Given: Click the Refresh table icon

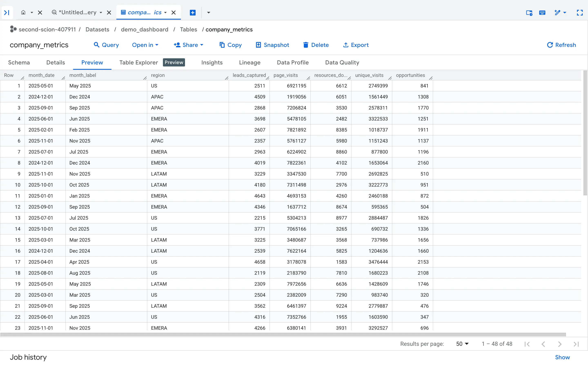Looking at the screenshot, I should [x=550, y=45].
